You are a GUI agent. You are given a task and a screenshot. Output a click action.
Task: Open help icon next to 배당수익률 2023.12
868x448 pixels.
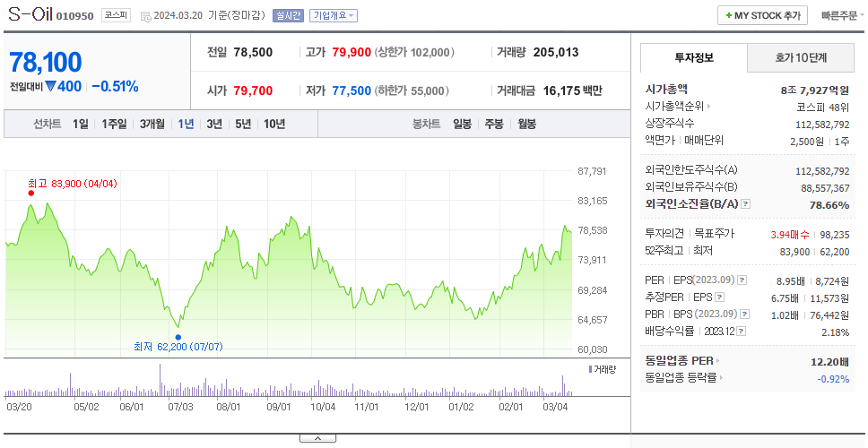coord(742,332)
